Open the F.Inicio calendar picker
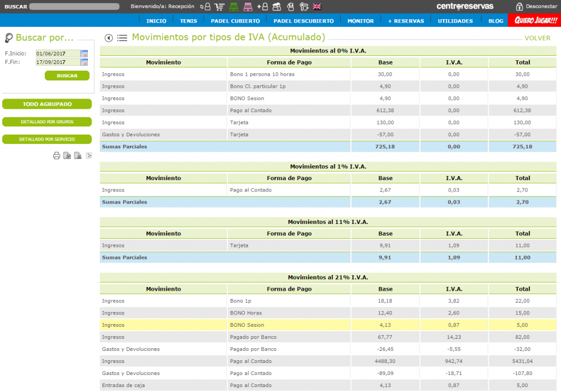 pyautogui.click(x=84, y=54)
